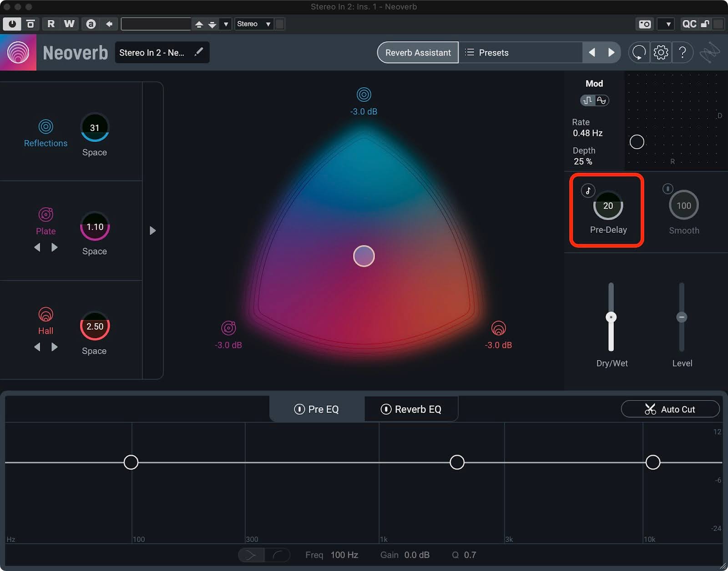Click the Depth value 25 %
Image resolution: width=728 pixels, height=571 pixels.
click(583, 161)
